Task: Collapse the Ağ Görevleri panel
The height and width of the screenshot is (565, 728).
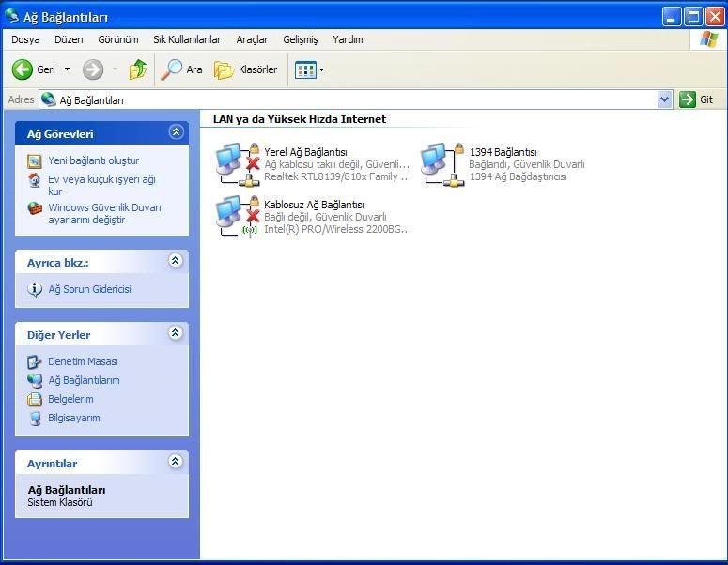Action: [x=175, y=133]
